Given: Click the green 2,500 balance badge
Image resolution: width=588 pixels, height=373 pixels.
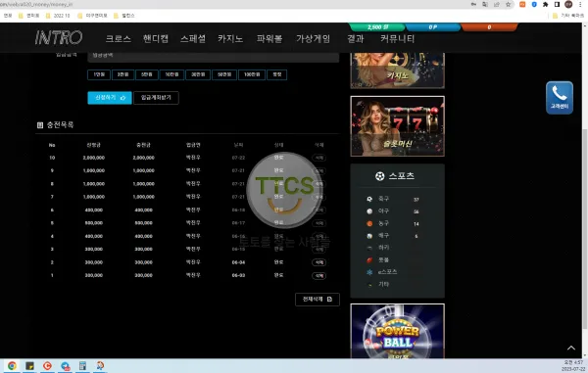Looking at the screenshot, I should click(377, 27).
